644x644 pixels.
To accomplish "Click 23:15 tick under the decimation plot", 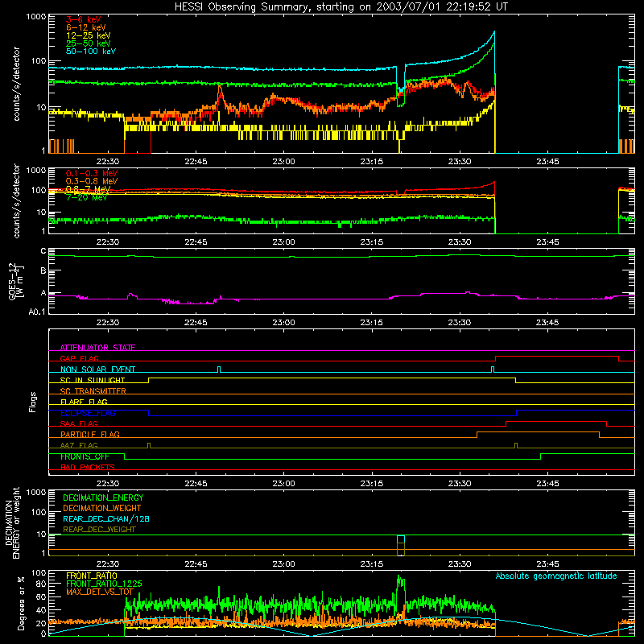I will tap(372, 564).
